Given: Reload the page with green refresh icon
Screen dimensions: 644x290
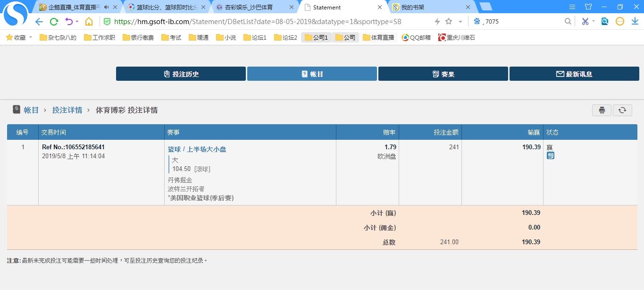Looking at the screenshot, I should pos(54,22).
